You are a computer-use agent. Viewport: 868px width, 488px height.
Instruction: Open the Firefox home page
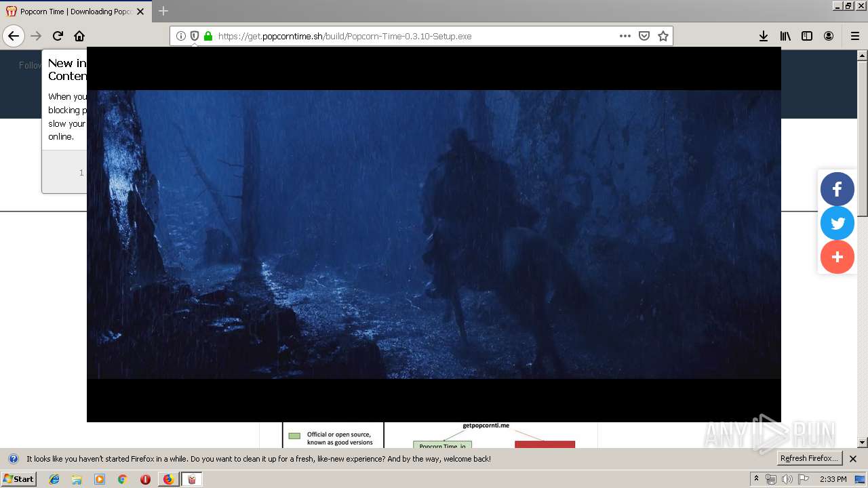(x=79, y=36)
